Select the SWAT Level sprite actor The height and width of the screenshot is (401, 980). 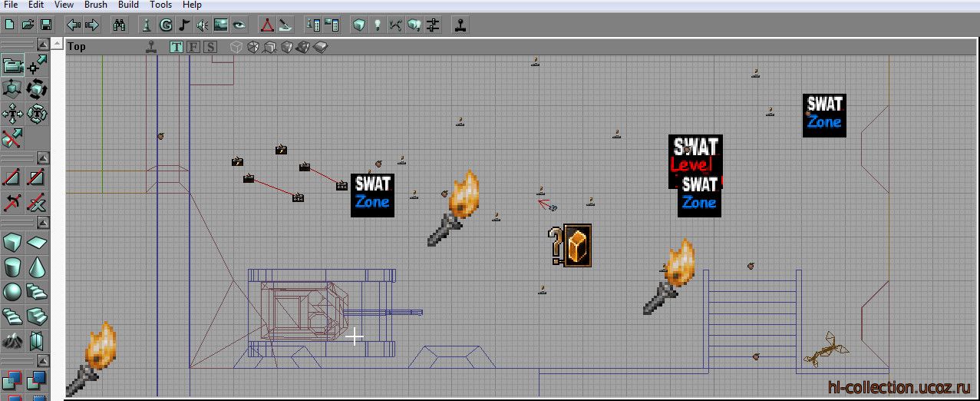(x=695, y=156)
